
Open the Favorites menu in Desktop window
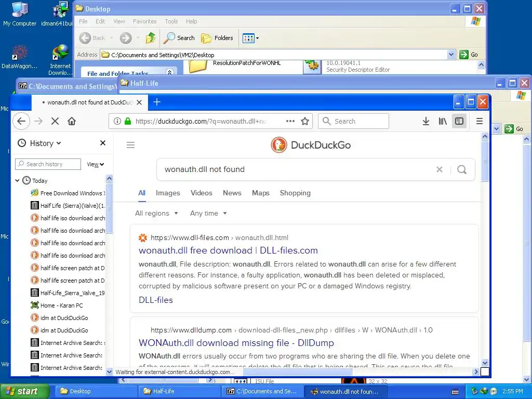[145, 21]
